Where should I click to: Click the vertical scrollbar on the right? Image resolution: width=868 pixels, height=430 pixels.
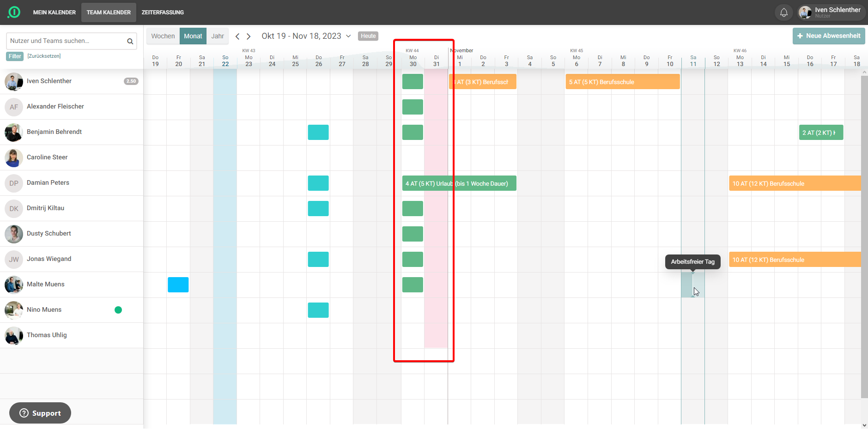pyautogui.click(x=864, y=231)
